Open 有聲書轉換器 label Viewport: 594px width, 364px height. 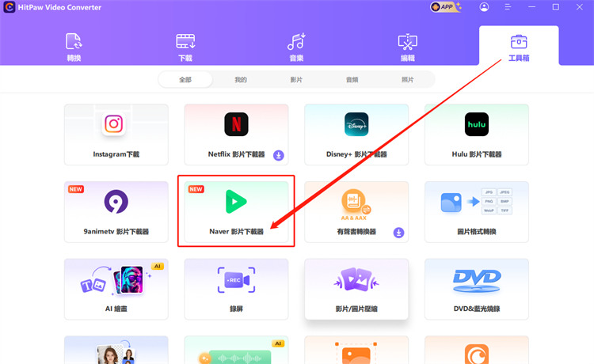click(x=356, y=232)
